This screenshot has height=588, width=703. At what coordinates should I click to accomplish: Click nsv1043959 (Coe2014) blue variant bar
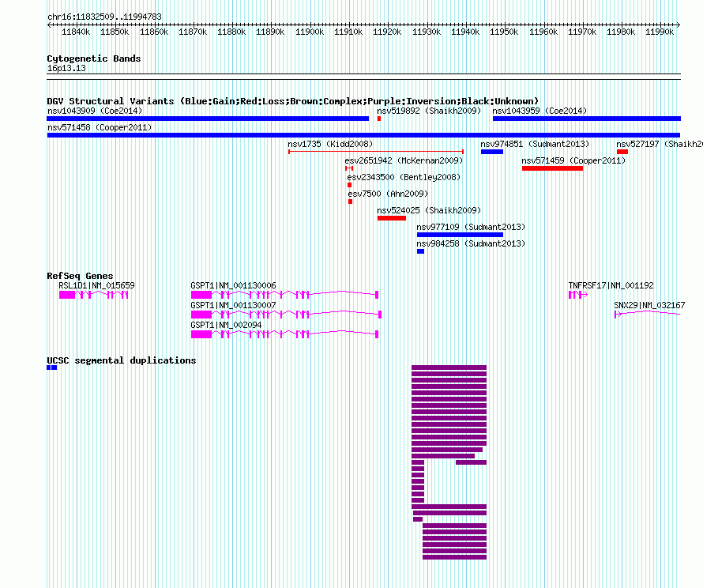(x=586, y=119)
